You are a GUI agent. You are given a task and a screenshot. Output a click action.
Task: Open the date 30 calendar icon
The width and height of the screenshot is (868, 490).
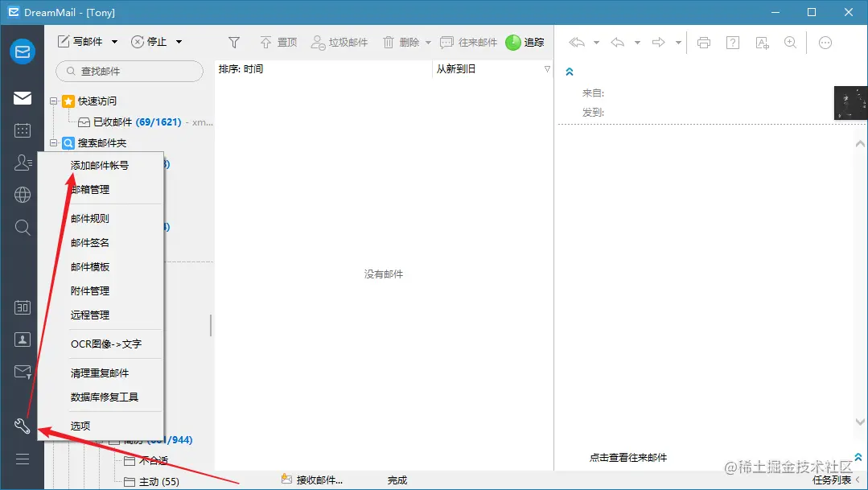(23, 307)
